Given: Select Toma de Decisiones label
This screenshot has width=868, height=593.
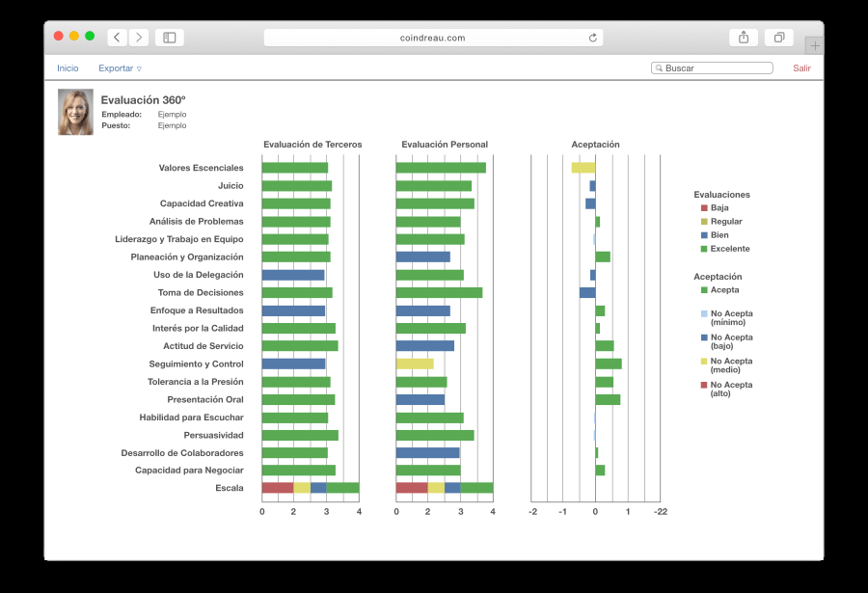Looking at the screenshot, I should [x=201, y=292].
